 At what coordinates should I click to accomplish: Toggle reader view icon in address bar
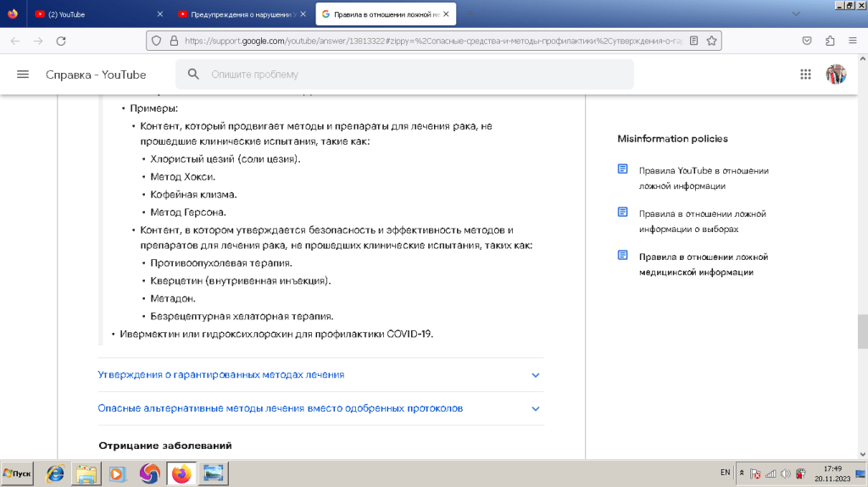point(694,41)
